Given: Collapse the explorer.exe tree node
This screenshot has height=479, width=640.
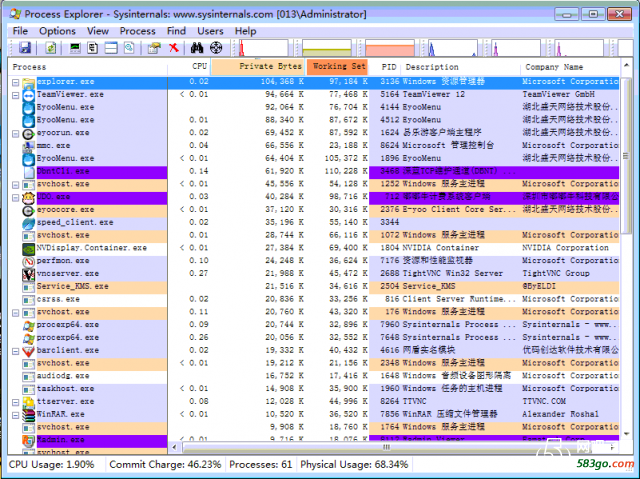Looking at the screenshot, I should (x=16, y=82).
